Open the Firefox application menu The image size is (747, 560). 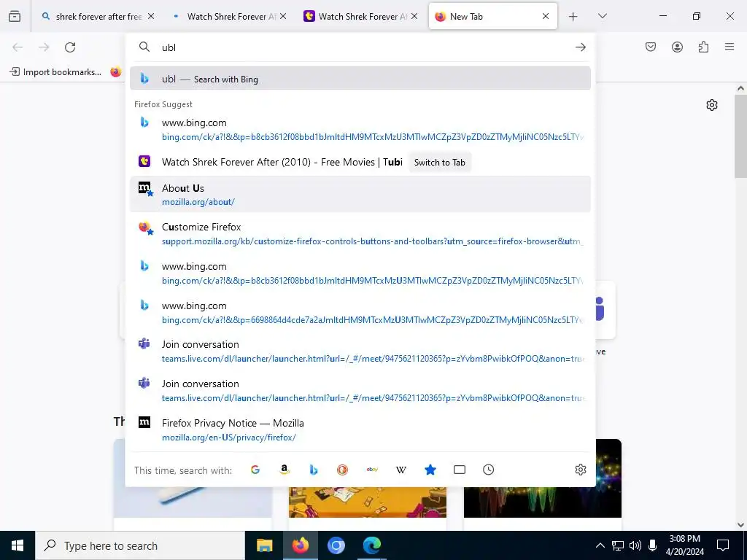coord(729,47)
